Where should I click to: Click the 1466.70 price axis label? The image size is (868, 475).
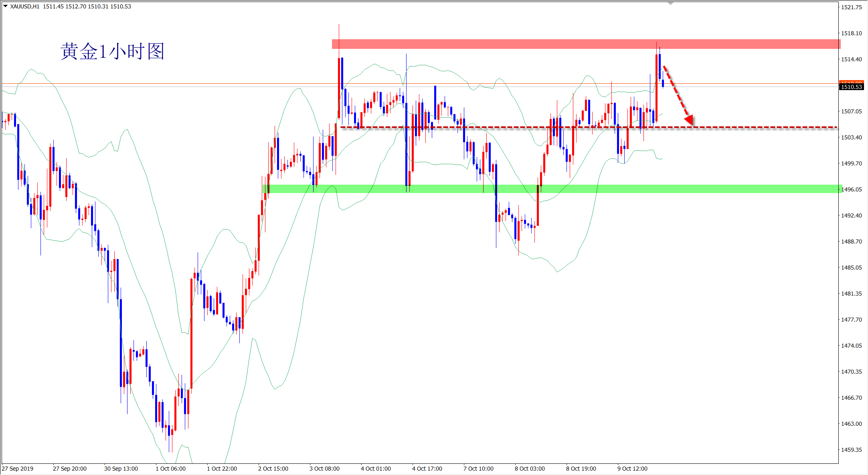click(x=852, y=398)
